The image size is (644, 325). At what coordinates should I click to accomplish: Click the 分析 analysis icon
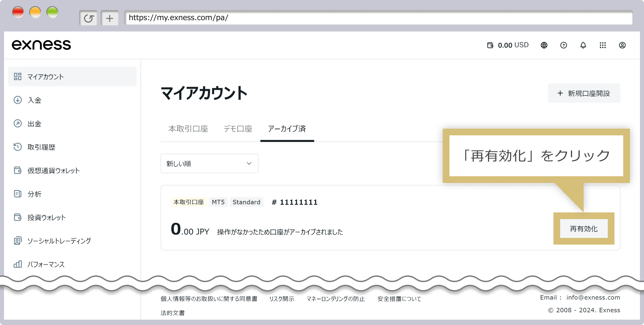click(17, 194)
